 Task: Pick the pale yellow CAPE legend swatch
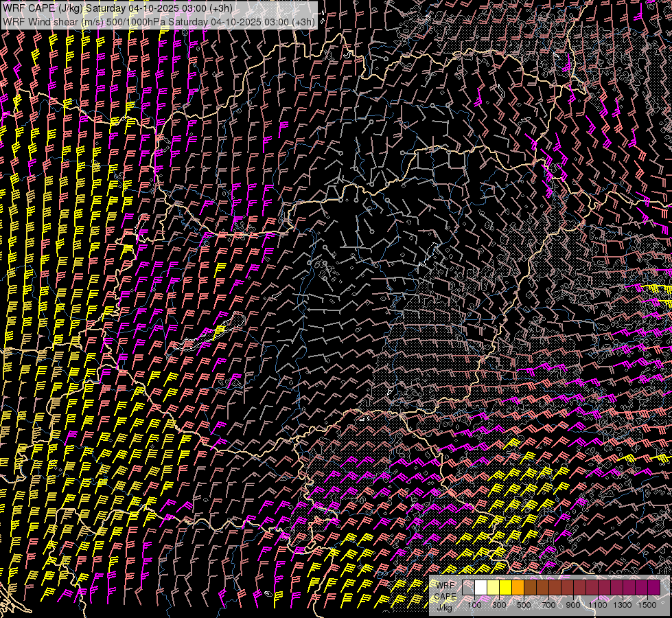pyautogui.click(x=493, y=588)
